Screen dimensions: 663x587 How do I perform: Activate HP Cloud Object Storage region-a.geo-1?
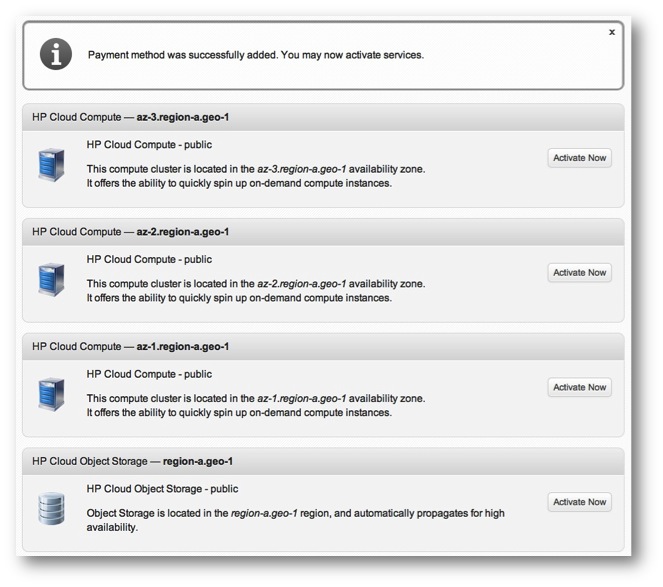click(579, 502)
